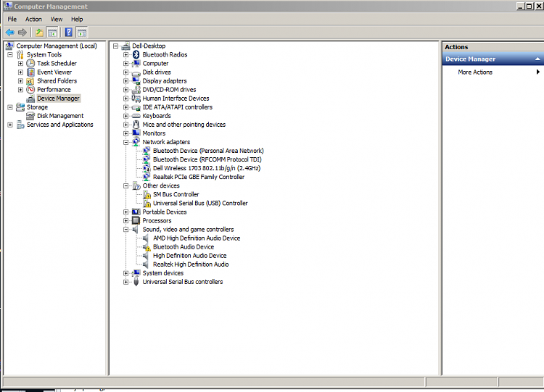Open the Help menu

pyautogui.click(x=77, y=19)
